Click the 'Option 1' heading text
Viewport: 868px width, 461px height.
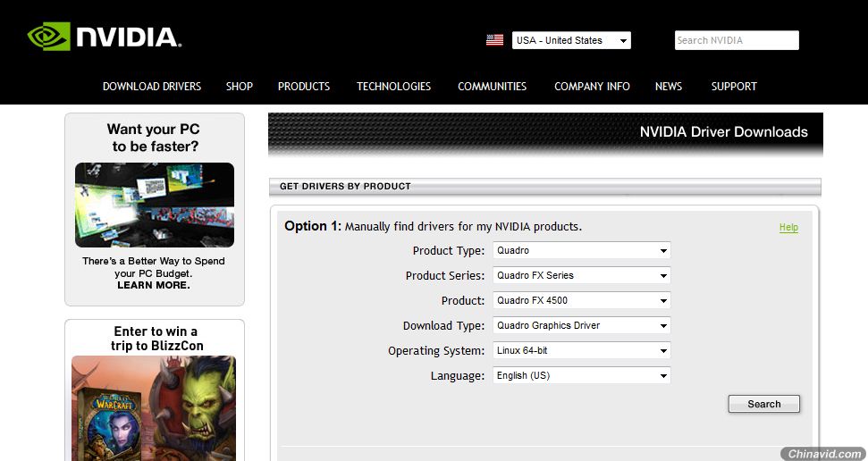click(313, 226)
